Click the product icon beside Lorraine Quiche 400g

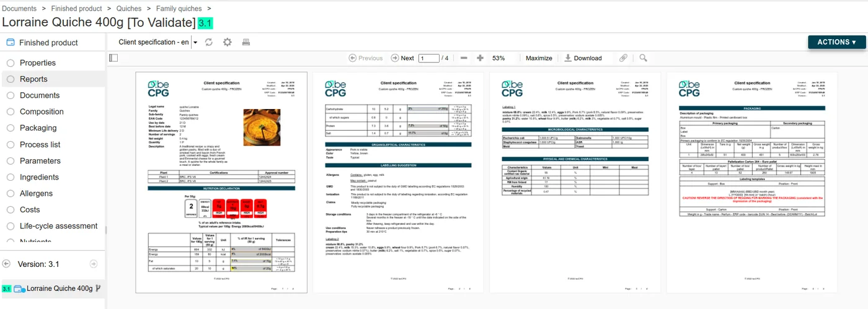[x=19, y=289]
